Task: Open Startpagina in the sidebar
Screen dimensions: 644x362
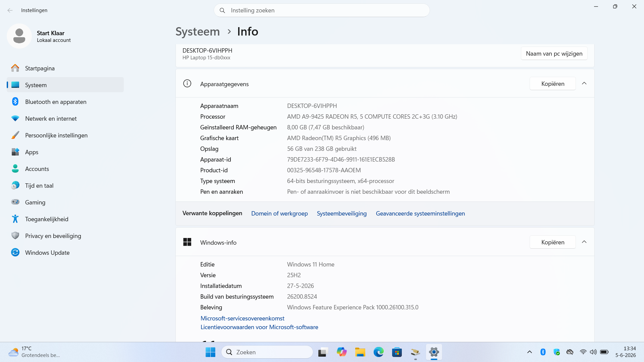Action: (x=65, y=68)
